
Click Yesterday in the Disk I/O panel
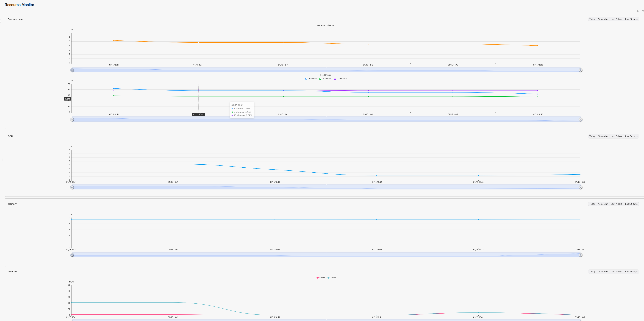pyautogui.click(x=603, y=272)
